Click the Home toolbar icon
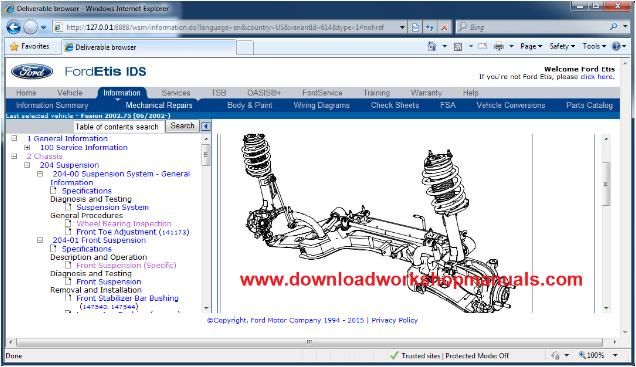 point(432,47)
